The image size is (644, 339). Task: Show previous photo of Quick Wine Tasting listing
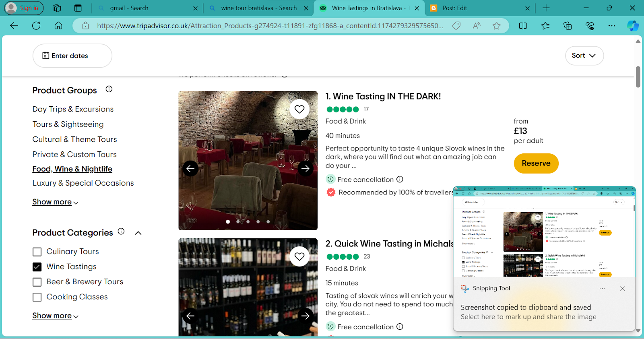tap(190, 316)
